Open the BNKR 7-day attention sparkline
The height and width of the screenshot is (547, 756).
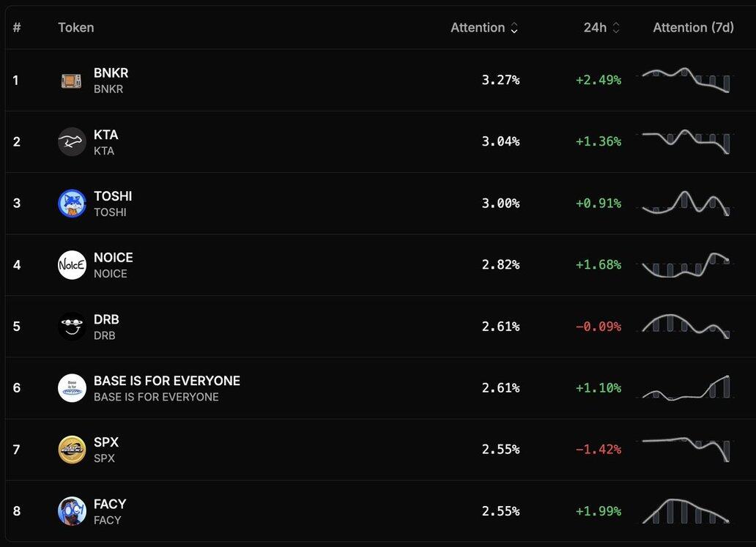click(x=686, y=80)
